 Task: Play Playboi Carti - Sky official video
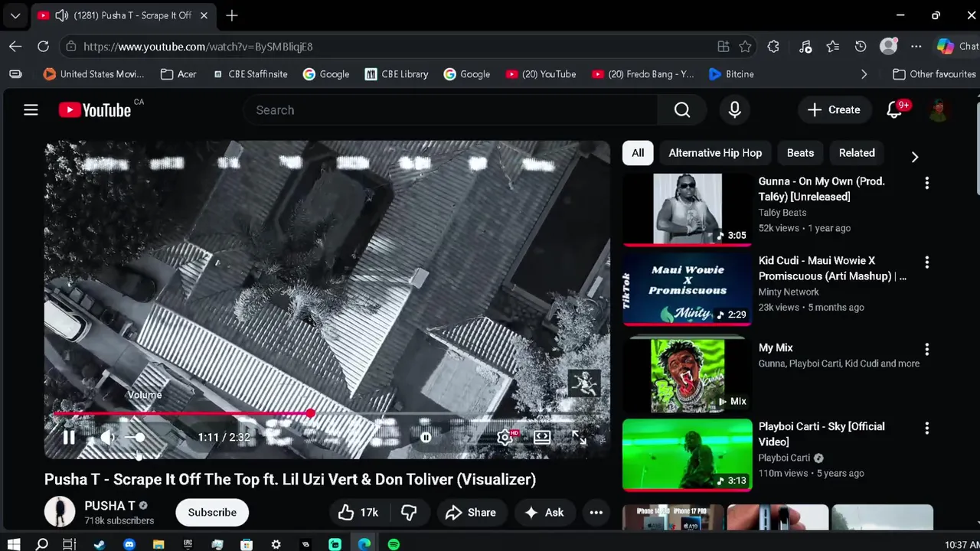point(687,455)
